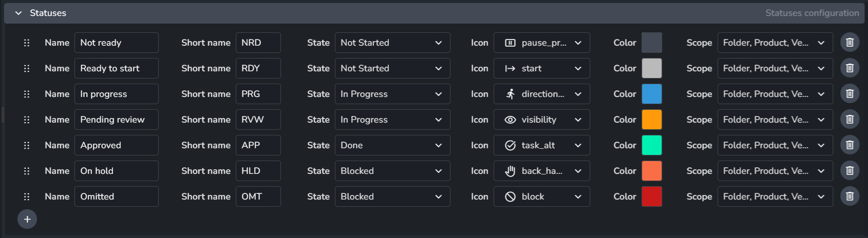
Task: Grab drag handle of In progress row
Action: click(27, 94)
